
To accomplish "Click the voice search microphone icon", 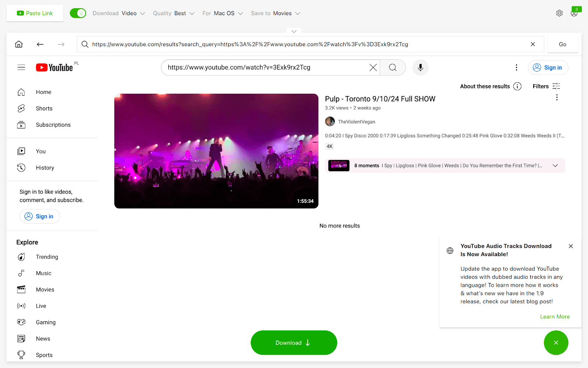I will click(420, 67).
